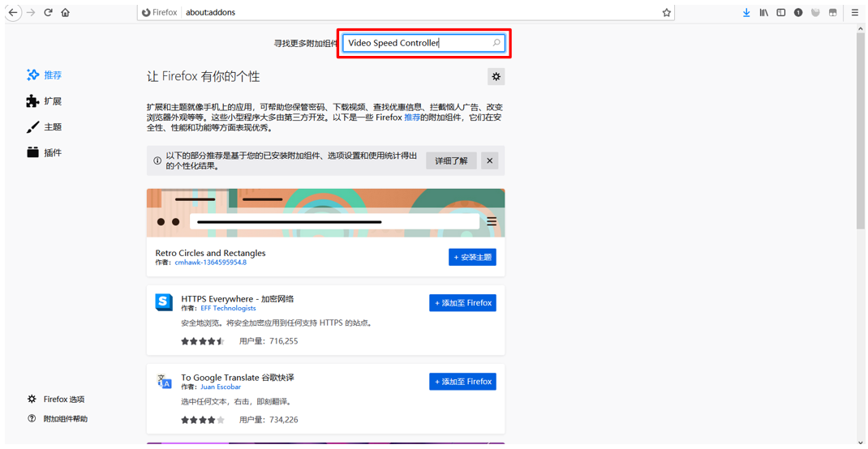Open the Library bookshelf icon

[x=763, y=12]
